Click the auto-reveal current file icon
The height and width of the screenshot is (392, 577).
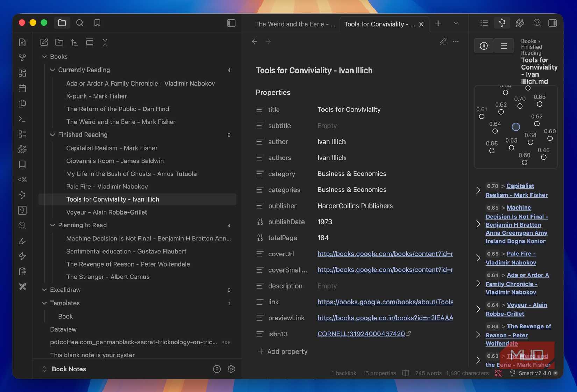tap(90, 42)
